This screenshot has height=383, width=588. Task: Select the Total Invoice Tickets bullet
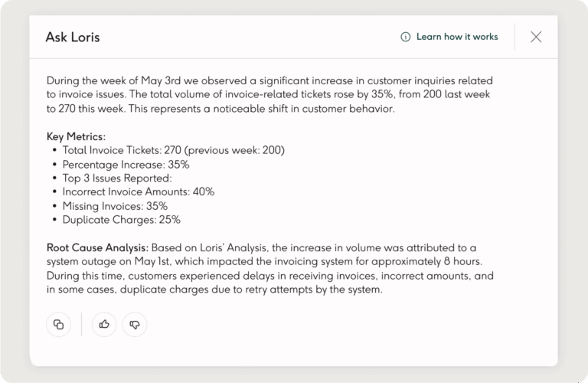pos(173,150)
